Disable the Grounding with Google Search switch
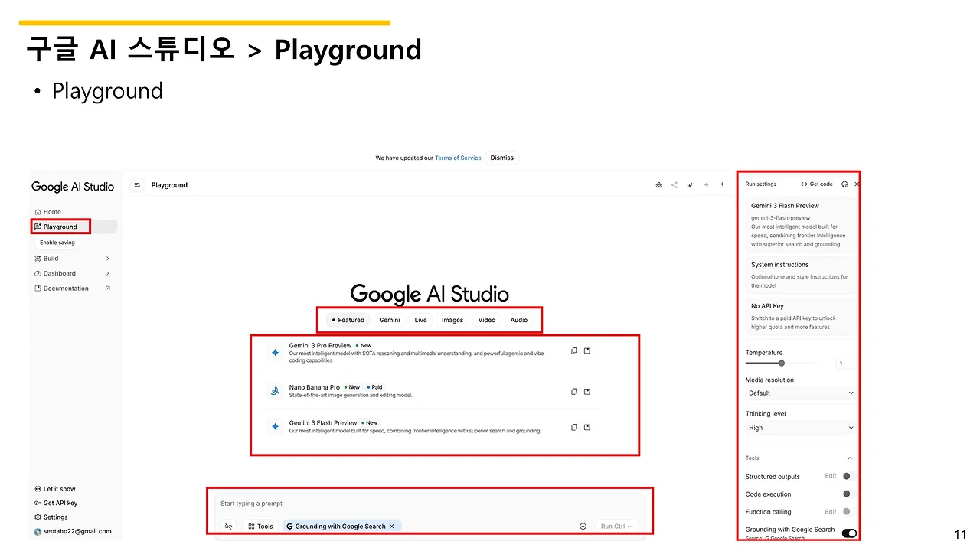The image size is (980, 551). click(x=849, y=533)
